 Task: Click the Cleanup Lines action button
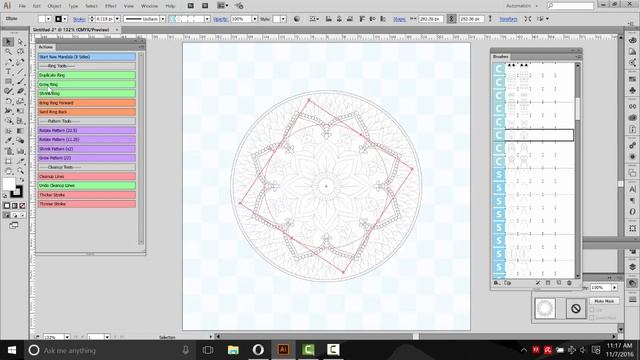coord(87,176)
